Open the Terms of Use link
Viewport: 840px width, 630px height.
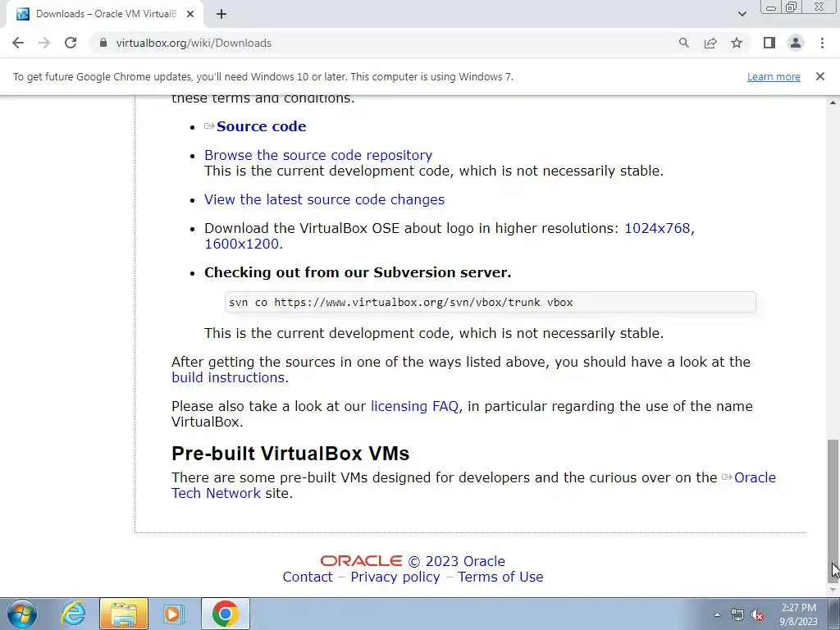[500, 577]
